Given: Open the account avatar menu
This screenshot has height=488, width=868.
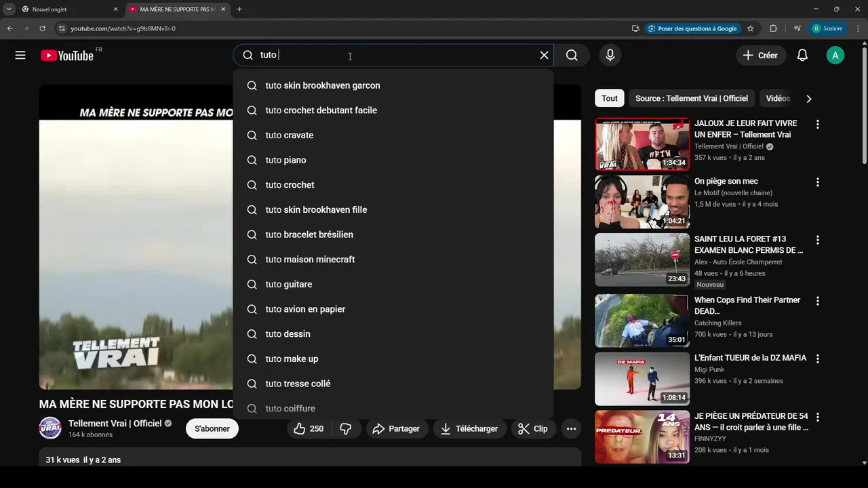Looking at the screenshot, I should point(835,56).
